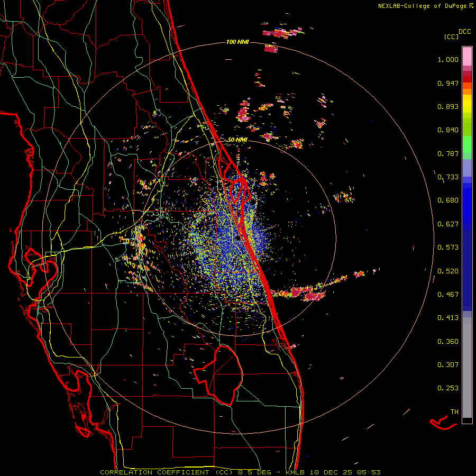Click the 50 NMI range ring label
The height and width of the screenshot is (476, 476).
pyautogui.click(x=237, y=140)
